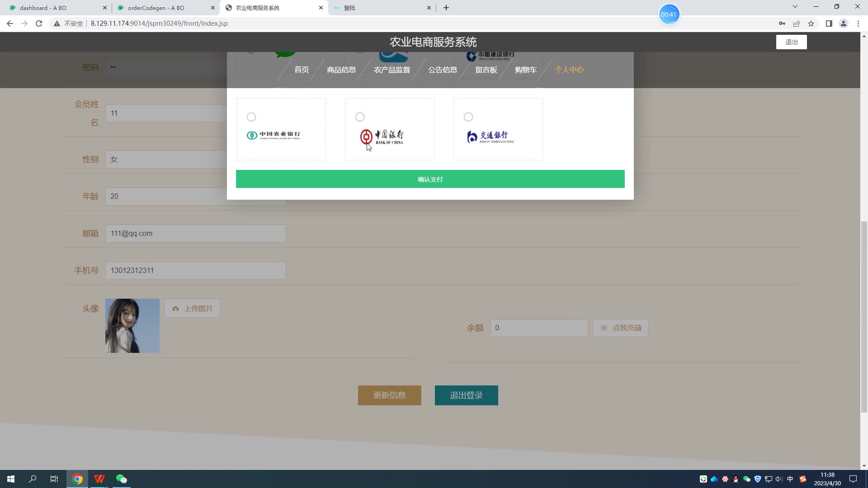Click the 上传图片 upload image button

(192, 308)
